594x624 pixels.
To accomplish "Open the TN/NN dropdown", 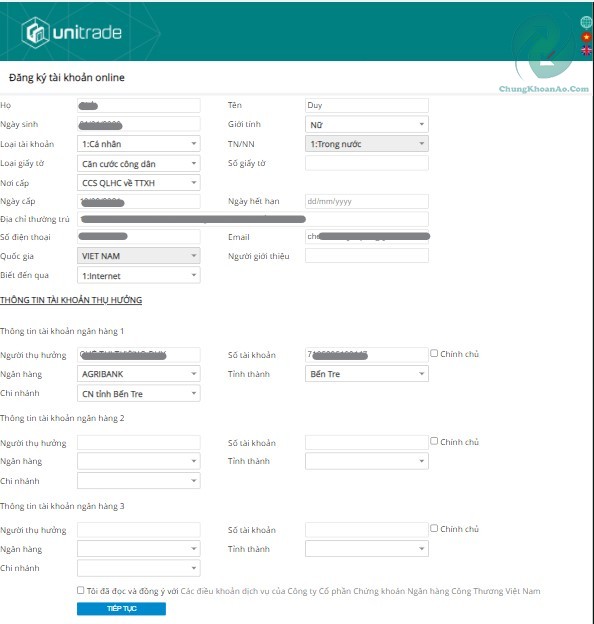I will coord(367,144).
